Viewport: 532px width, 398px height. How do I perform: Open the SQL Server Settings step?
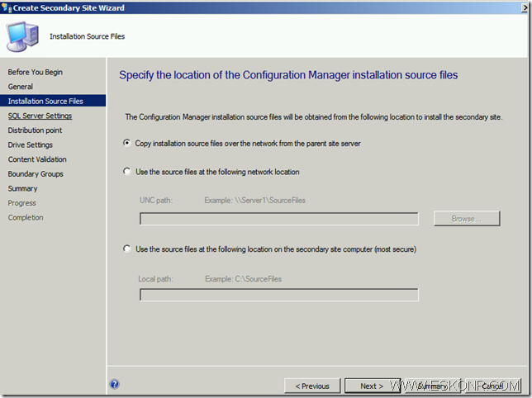(40, 116)
